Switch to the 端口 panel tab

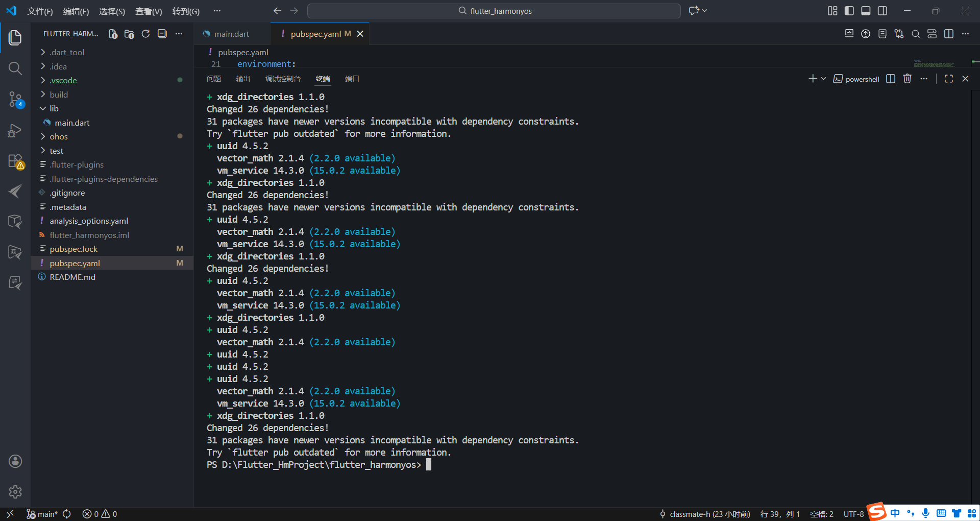point(352,79)
